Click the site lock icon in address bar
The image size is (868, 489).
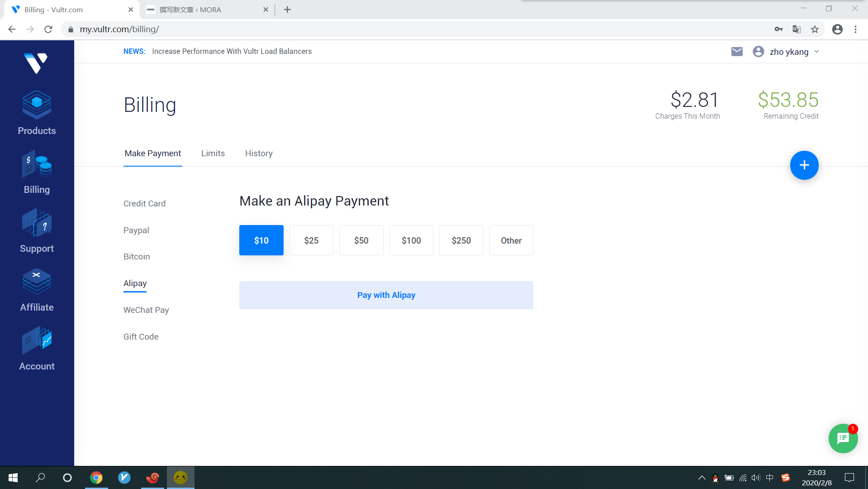71,29
